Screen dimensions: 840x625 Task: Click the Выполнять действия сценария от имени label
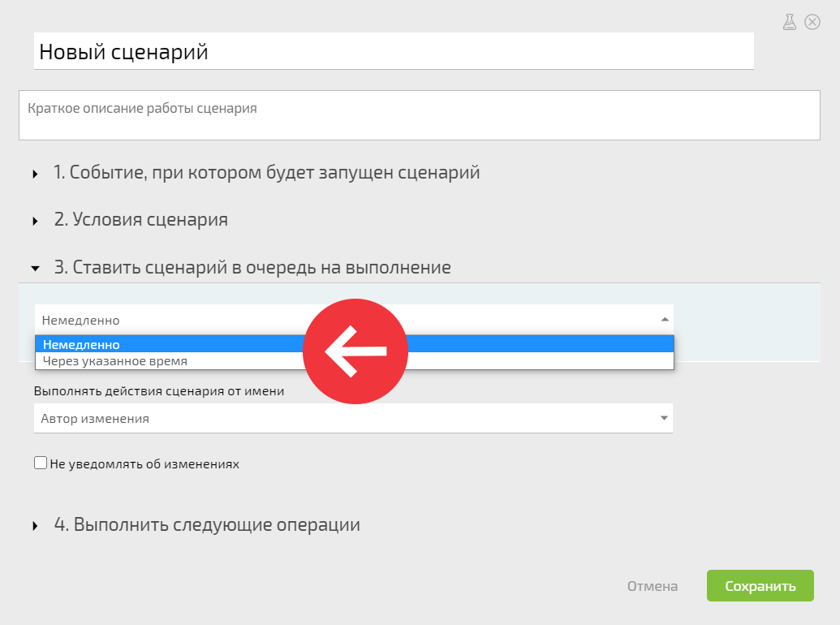pos(159,391)
